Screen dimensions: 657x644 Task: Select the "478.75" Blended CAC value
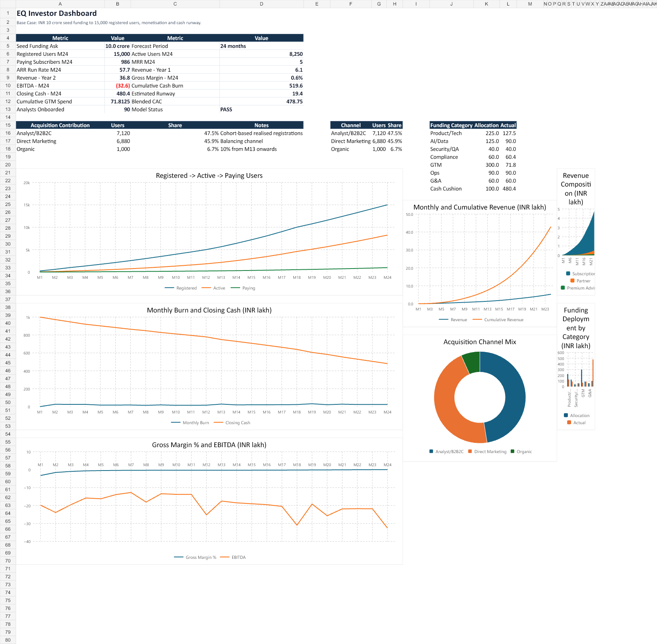[262, 101]
